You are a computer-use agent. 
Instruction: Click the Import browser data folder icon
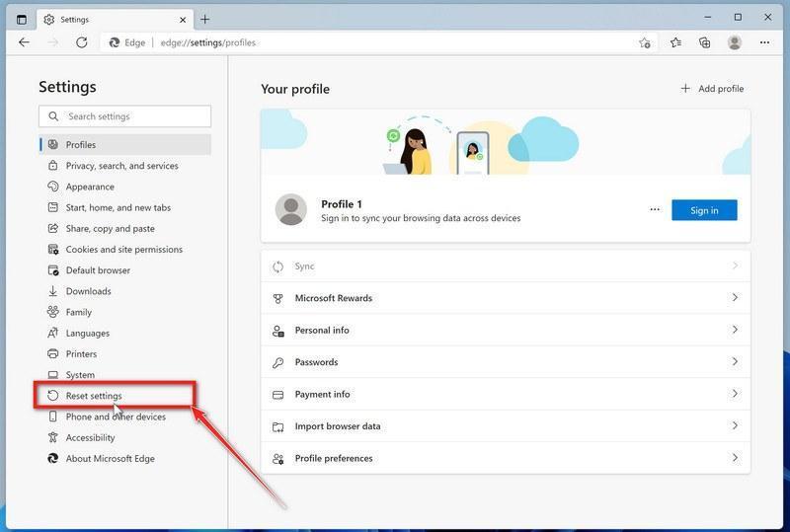coord(278,426)
